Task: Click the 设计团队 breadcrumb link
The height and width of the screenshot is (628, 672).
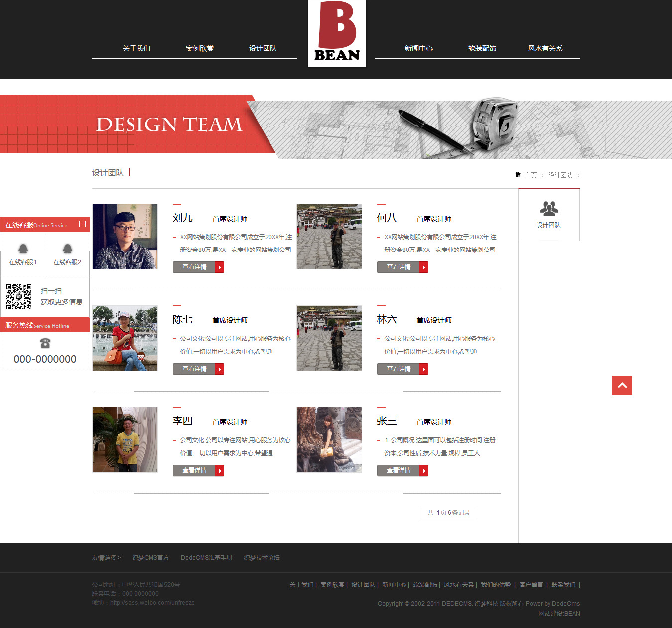Action: (560, 175)
